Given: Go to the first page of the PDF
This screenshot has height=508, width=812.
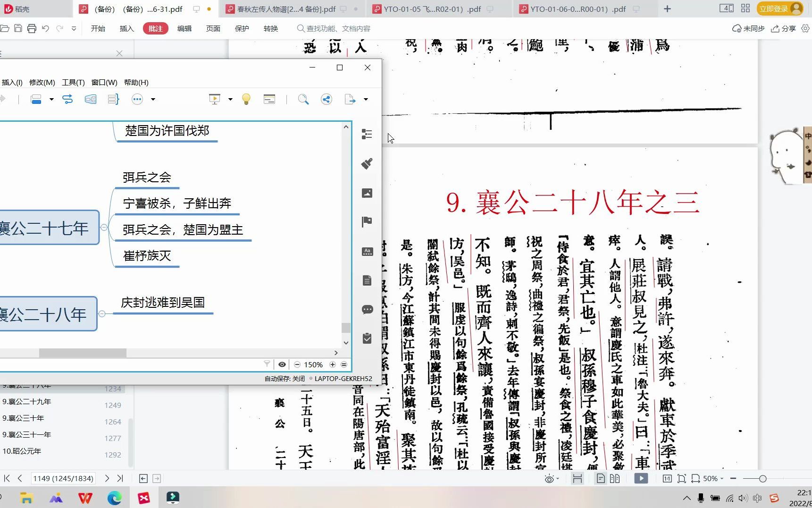Looking at the screenshot, I should (7, 478).
